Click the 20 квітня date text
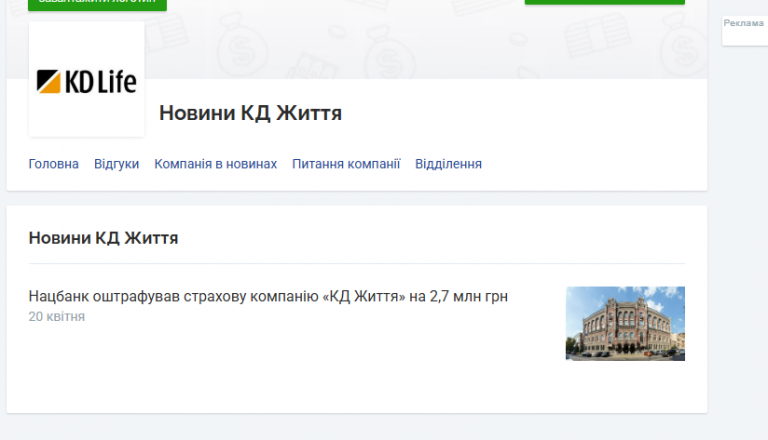Image resolution: width=768 pixels, height=440 pixels. [x=57, y=317]
